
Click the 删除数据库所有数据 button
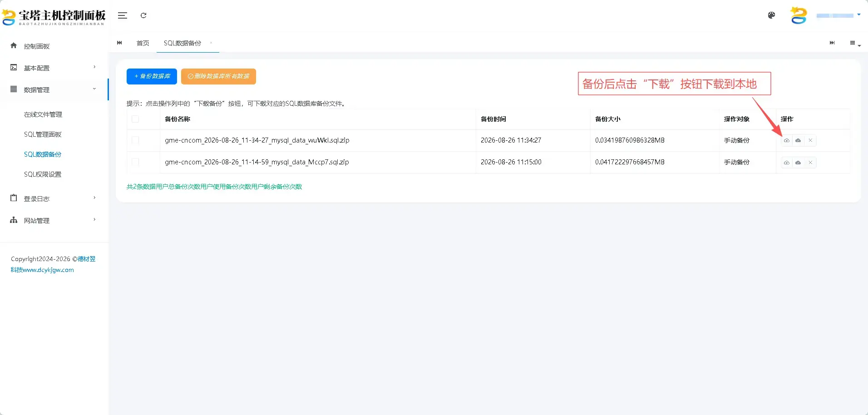point(218,76)
